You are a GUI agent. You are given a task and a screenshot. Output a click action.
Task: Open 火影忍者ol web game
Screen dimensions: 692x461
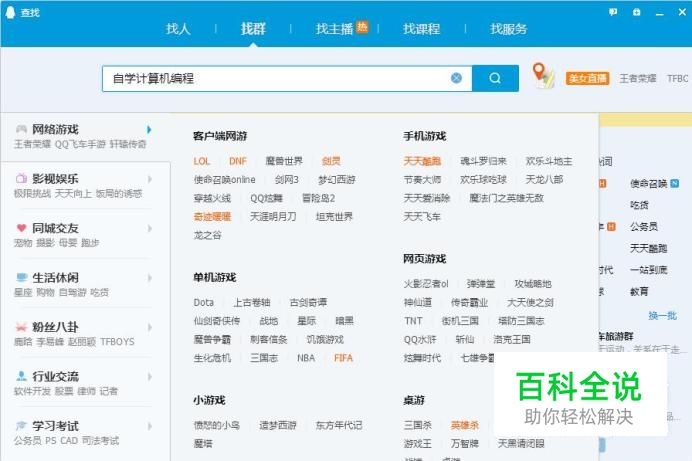(426, 284)
